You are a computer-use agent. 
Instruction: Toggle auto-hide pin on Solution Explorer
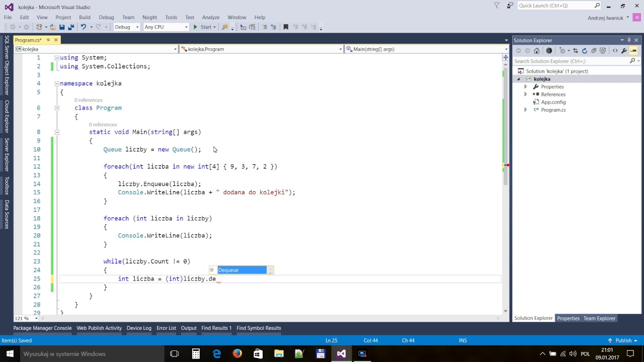(628, 40)
